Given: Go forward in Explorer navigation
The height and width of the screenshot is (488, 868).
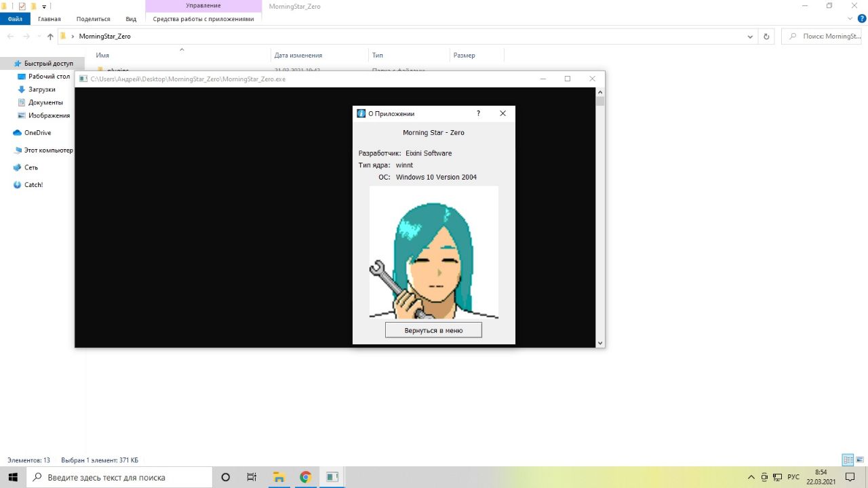Looking at the screenshot, I should pyautogui.click(x=26, y=37).
